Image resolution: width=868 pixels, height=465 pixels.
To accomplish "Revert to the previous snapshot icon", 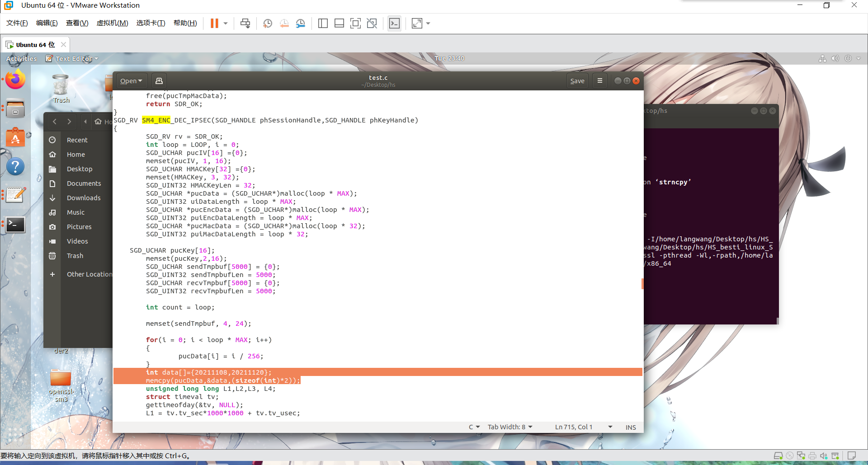I will click(284, 23).
